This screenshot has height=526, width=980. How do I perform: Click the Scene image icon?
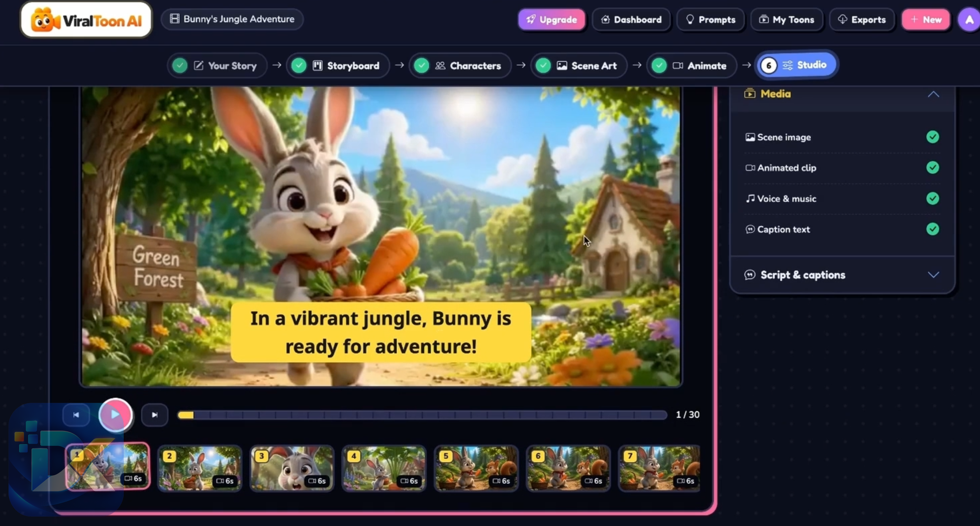[x=750, y=137]
